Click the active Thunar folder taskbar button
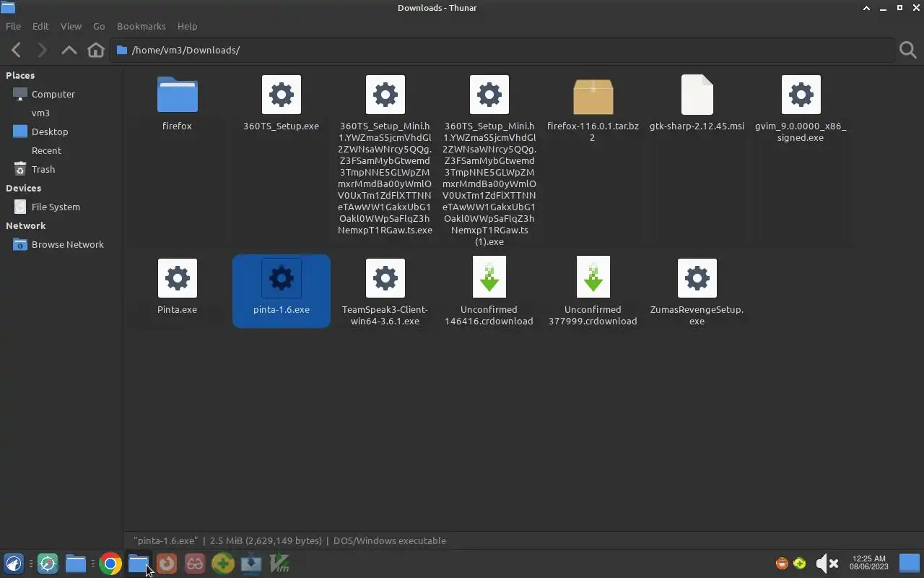 pos(139,564)
